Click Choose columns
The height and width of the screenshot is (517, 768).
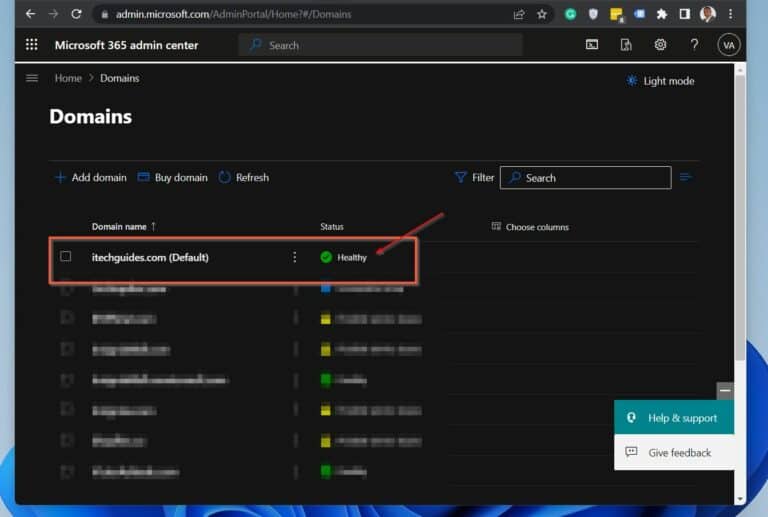pyautogui.click(x=530, y=227)
